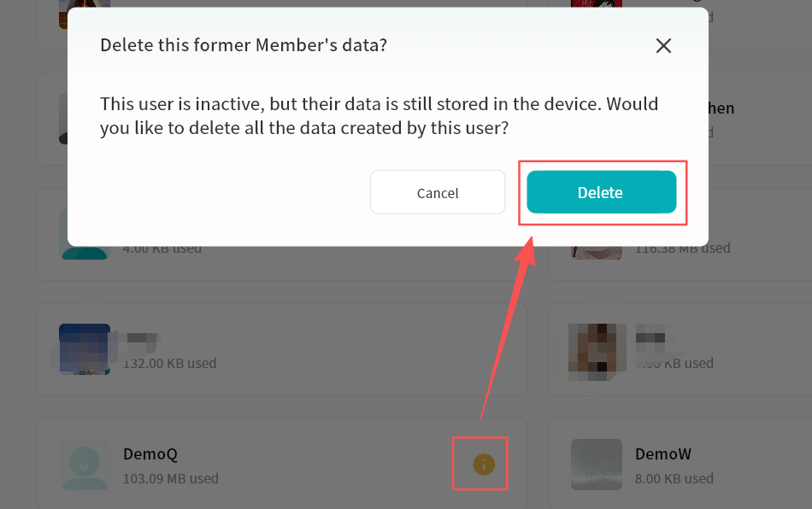Click the red avatar at top right
812x509 pixels.
pyautogui.click(x=596, y=13)
